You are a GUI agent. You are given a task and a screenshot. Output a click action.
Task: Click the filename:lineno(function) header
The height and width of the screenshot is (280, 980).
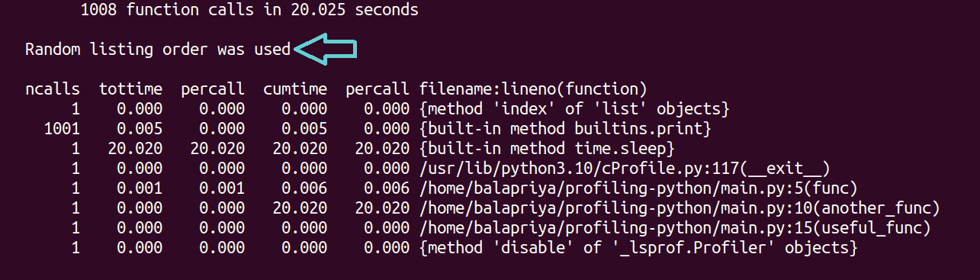click(x=533, y=89)
